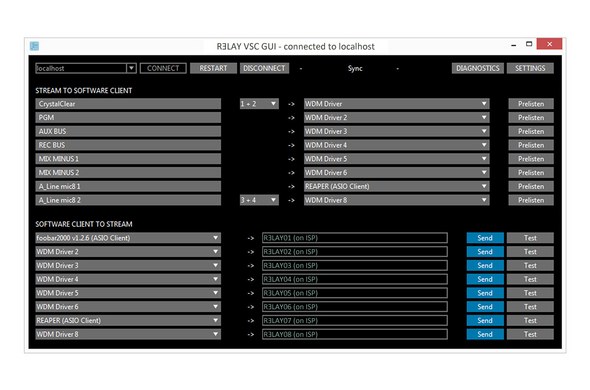Select the PGM stream field

pos(128,117)
